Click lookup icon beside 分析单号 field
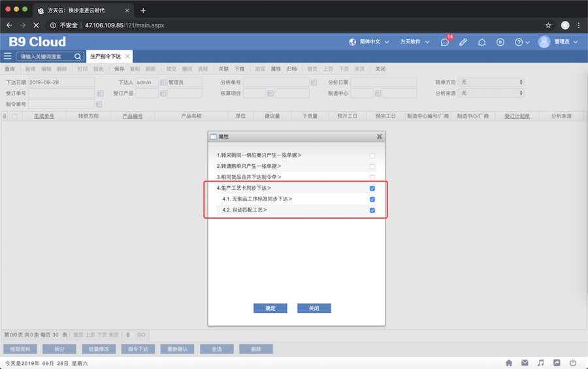The height and width of the screenshot is (369, 588). point(314,82)
